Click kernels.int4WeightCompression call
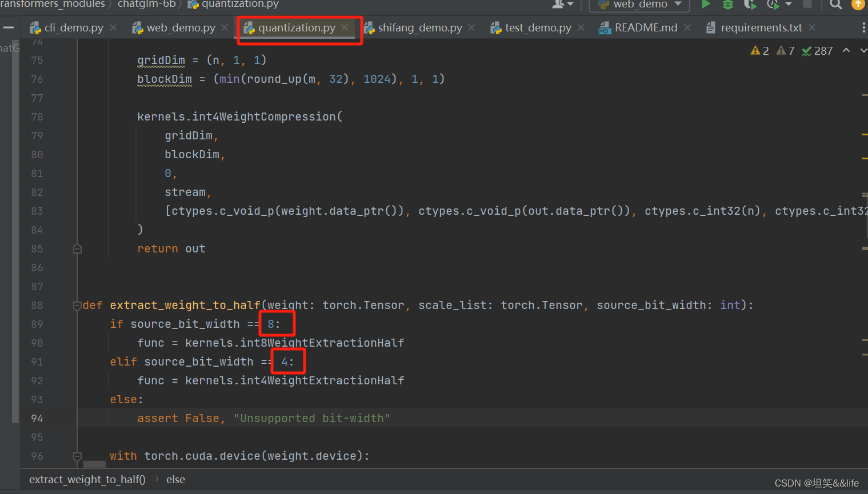868x494 pixels. [x=239, y=117]
